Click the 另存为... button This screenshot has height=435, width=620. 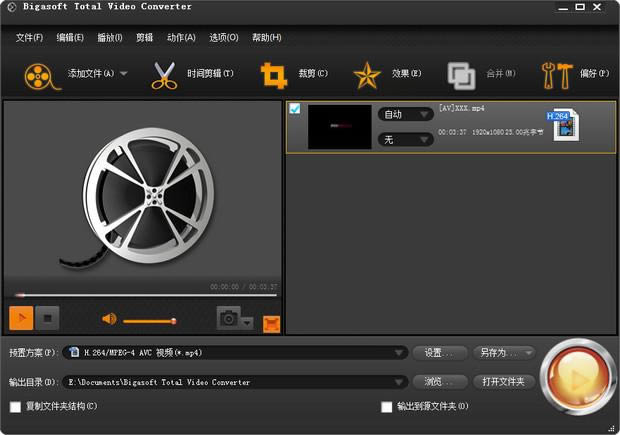(504, 352)
